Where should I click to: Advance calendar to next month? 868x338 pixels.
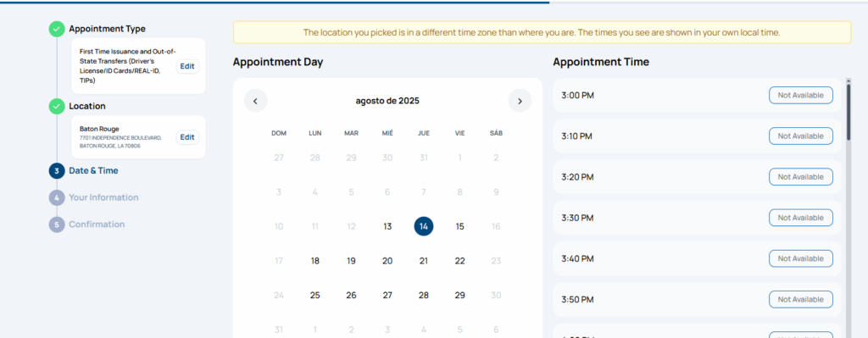(520, 101)
